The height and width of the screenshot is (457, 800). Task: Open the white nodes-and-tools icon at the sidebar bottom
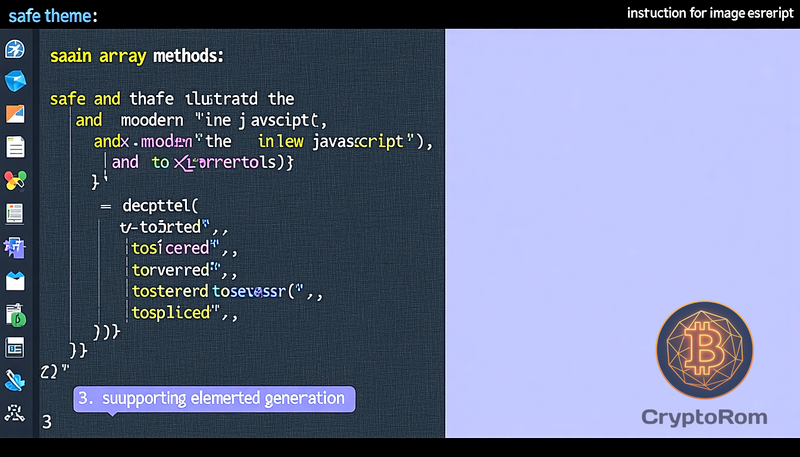click(14, 413)
